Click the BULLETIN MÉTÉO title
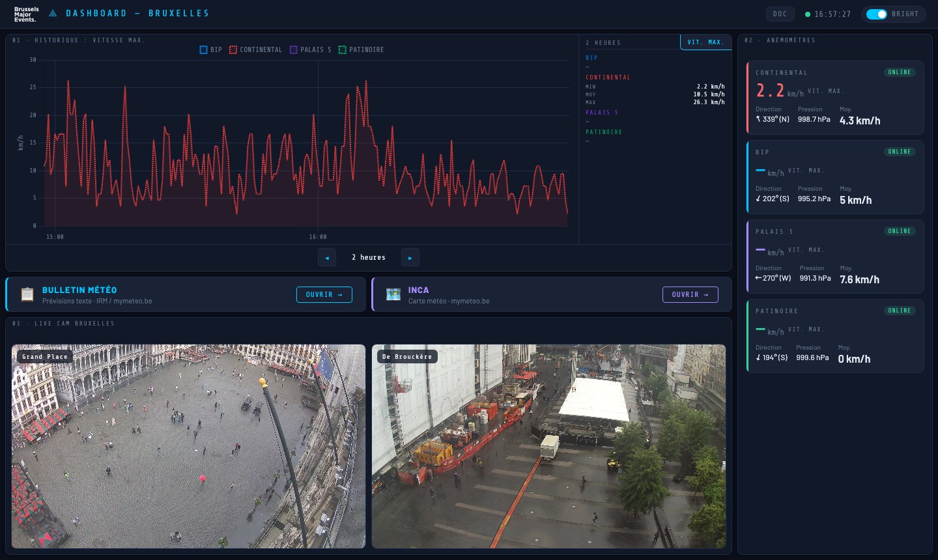The height and width of the screenshot is (560, 938). [79, 290]
